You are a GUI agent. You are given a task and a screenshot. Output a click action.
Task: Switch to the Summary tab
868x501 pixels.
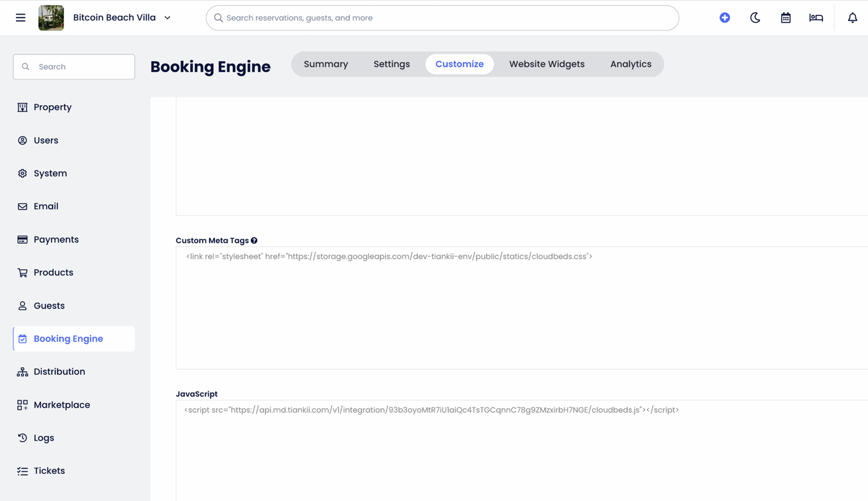[x=326, y=64]
